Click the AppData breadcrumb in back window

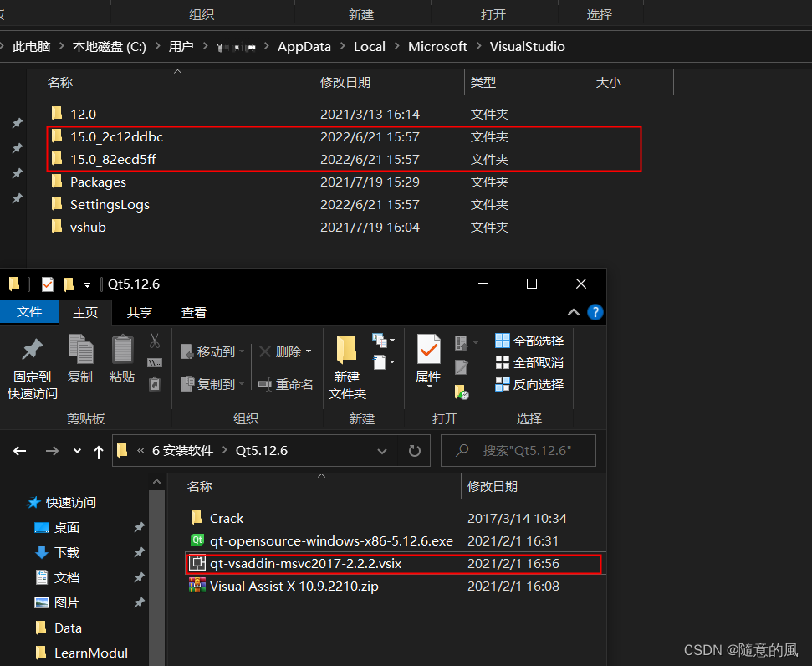tap(304, 47)
